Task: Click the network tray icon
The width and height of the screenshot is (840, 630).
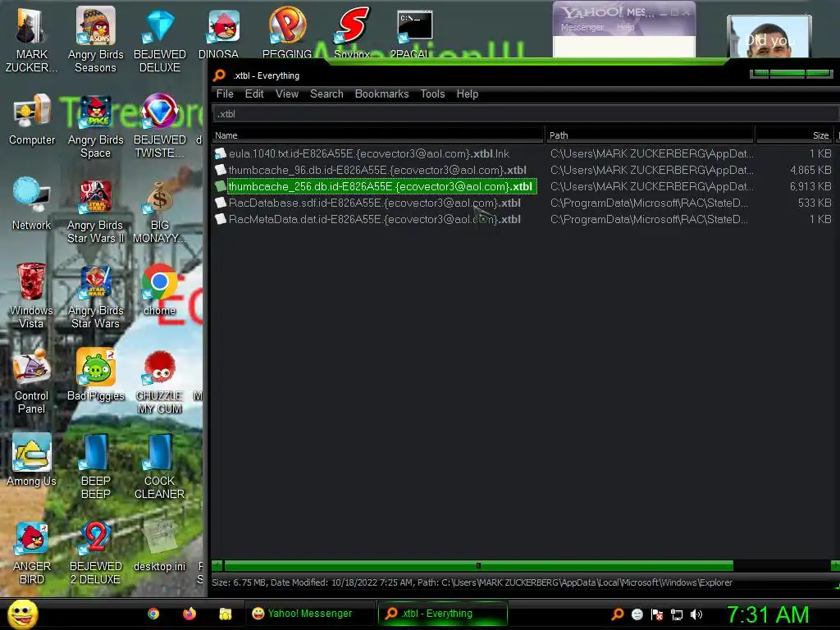Action: (x=677, y=614)
